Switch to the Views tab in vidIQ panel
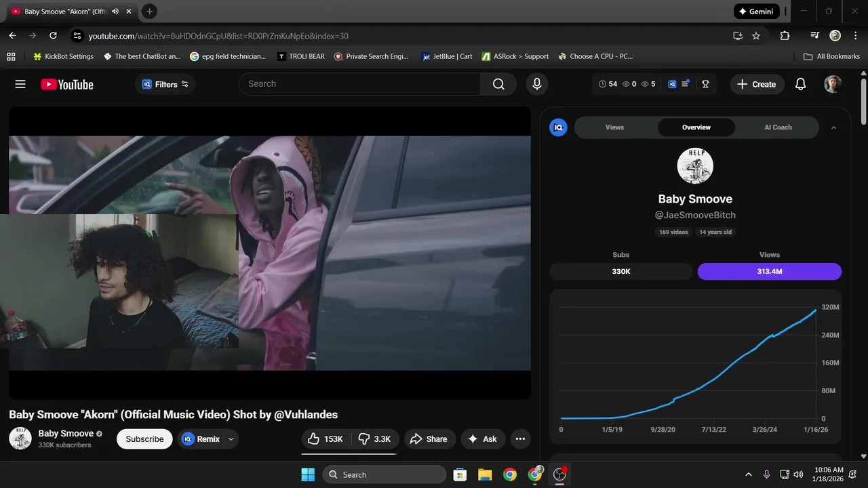The width and height of the screenshot is (868, 488). point(614,127)
